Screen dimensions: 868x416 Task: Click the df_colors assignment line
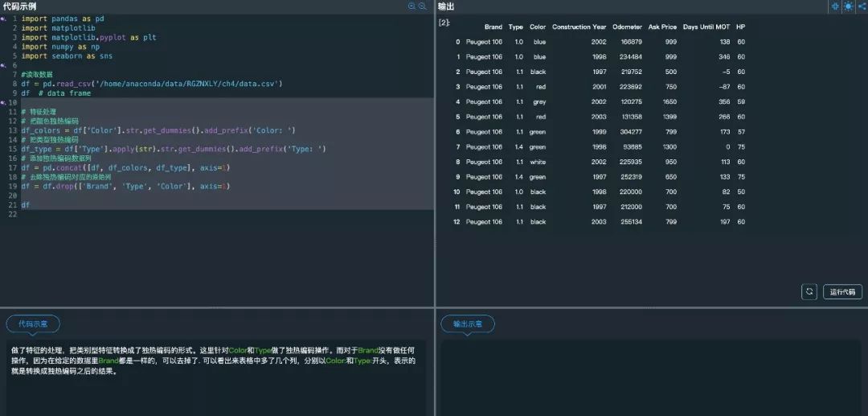coord(158,130)
